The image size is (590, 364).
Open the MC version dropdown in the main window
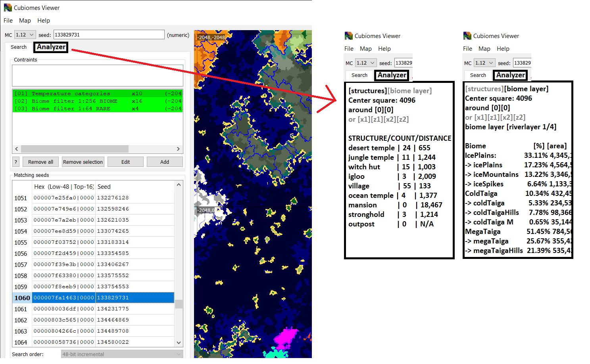pos(25,34)
